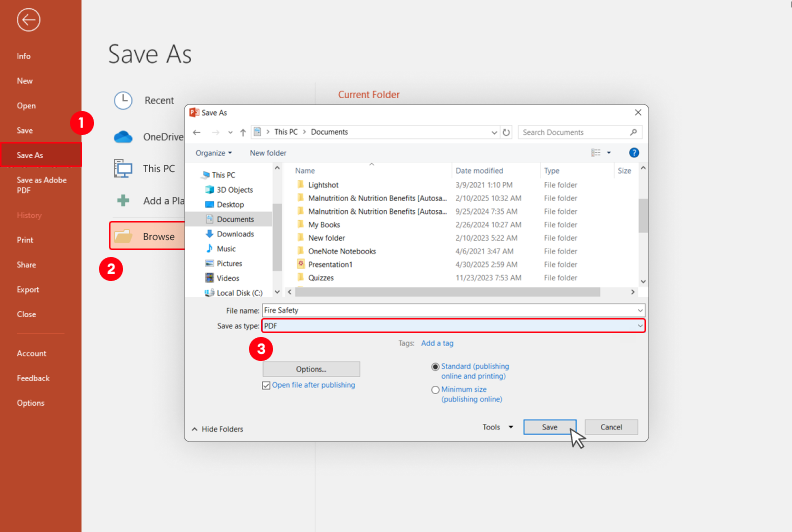
Task: Toggle Open file after publishing checkbox
Action: pyautogui.click(x=266, y=385)
